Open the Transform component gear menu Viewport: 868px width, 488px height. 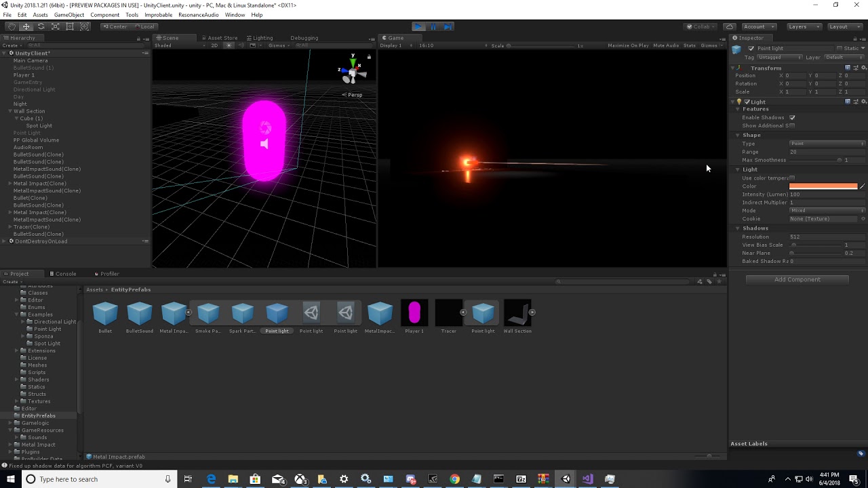click(863, 68)
